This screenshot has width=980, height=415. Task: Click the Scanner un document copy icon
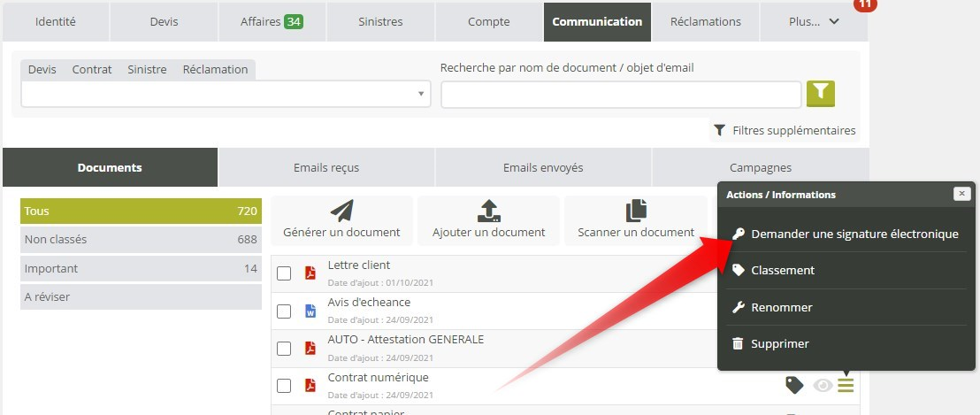(x=636, y=211)
